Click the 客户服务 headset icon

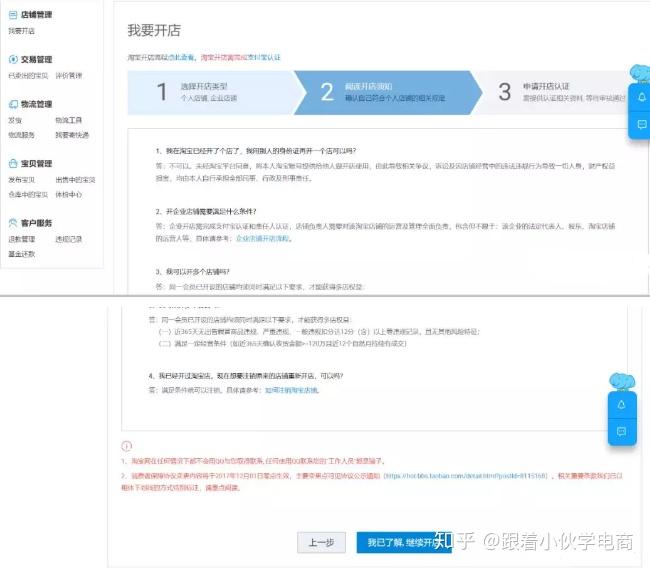coord(13,223)
